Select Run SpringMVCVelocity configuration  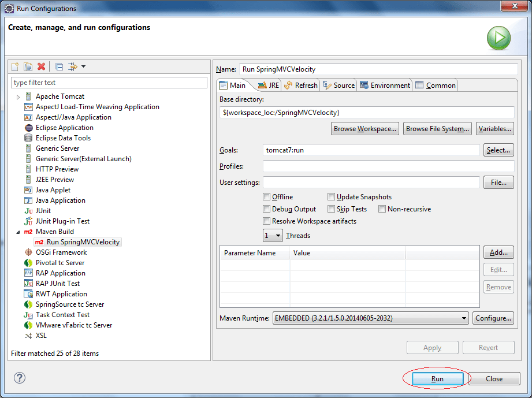click(x=78, y=242)
